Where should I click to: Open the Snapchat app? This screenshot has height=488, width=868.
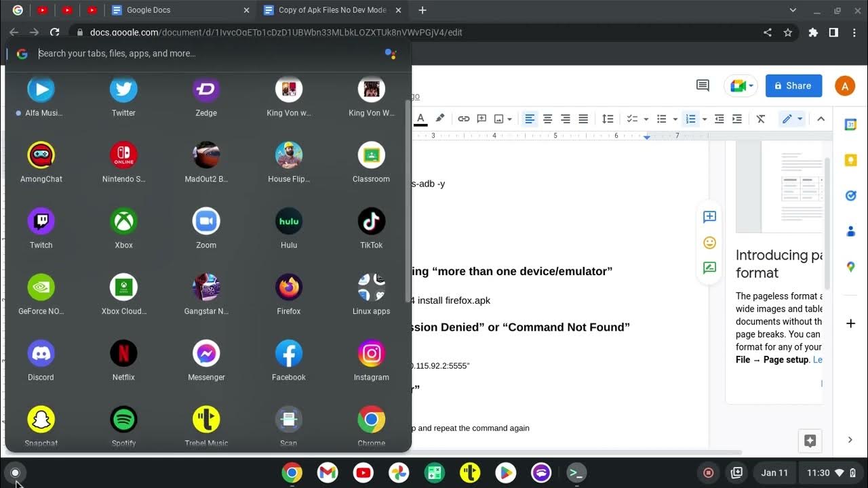[x=41, y=420]
